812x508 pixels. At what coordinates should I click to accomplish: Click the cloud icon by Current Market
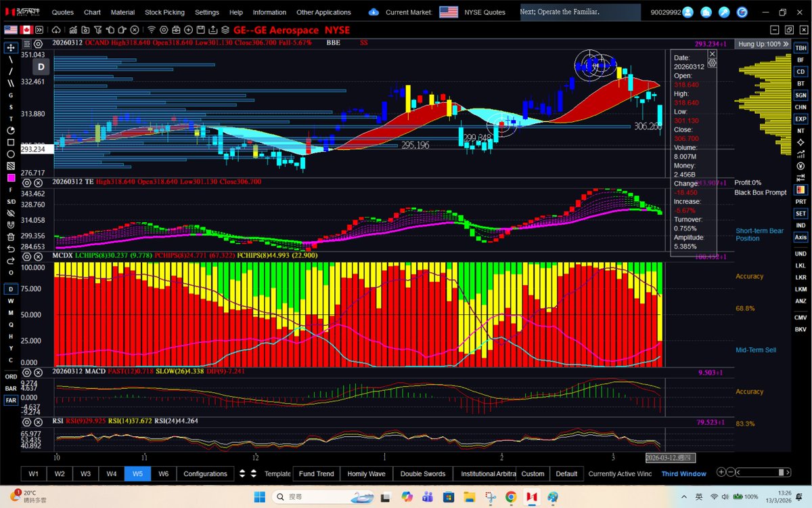click(x=374, y=12)
